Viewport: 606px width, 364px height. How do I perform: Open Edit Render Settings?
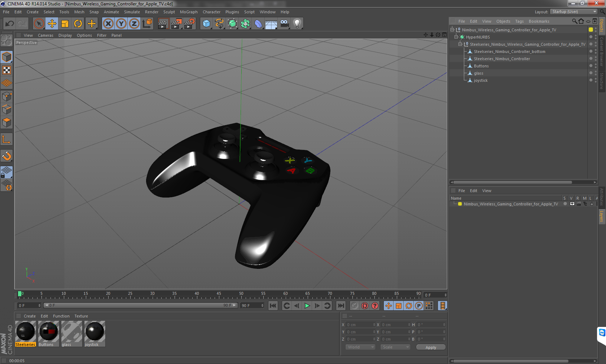pos(189,24)
